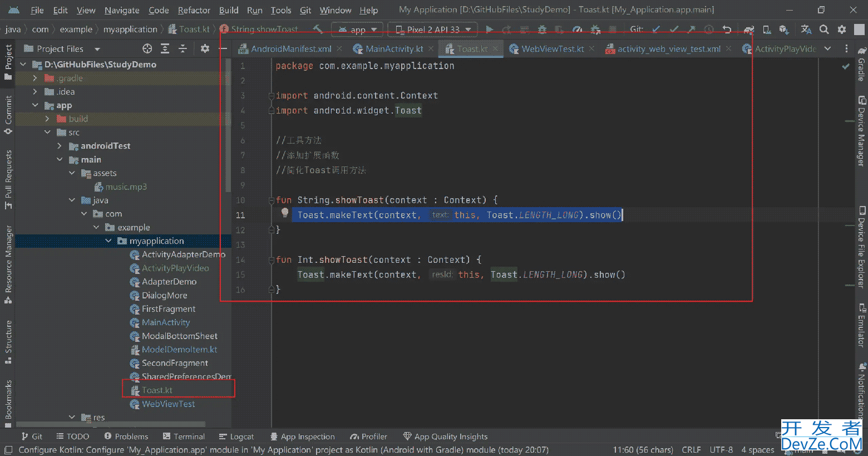Click Git commit checkmark icon
Screen dimensions: 868x456
[674, 30]
